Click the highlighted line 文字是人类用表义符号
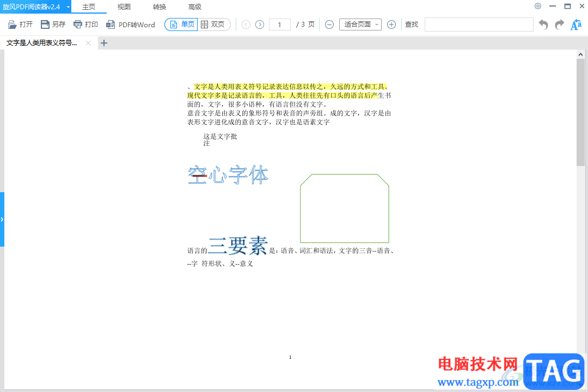This screenshot has width=588, height=392. click(x=291, y=87)
